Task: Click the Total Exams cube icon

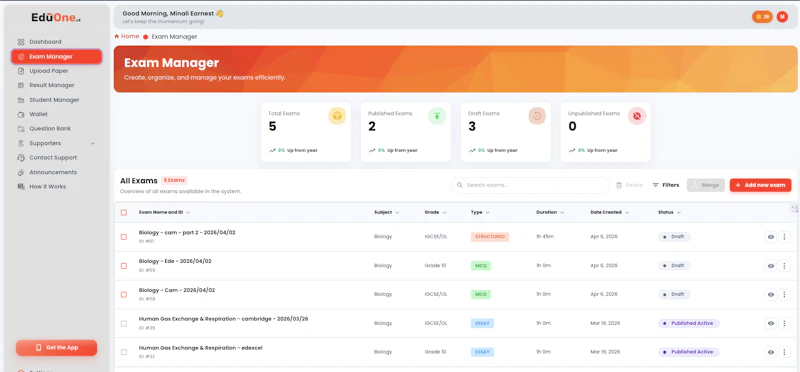Action: [337, 116]
